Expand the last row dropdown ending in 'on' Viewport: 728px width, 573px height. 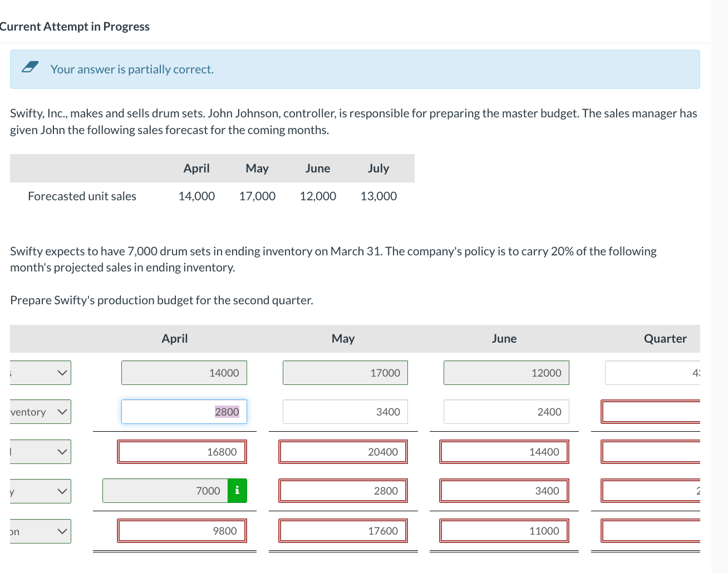pos(40,531)
